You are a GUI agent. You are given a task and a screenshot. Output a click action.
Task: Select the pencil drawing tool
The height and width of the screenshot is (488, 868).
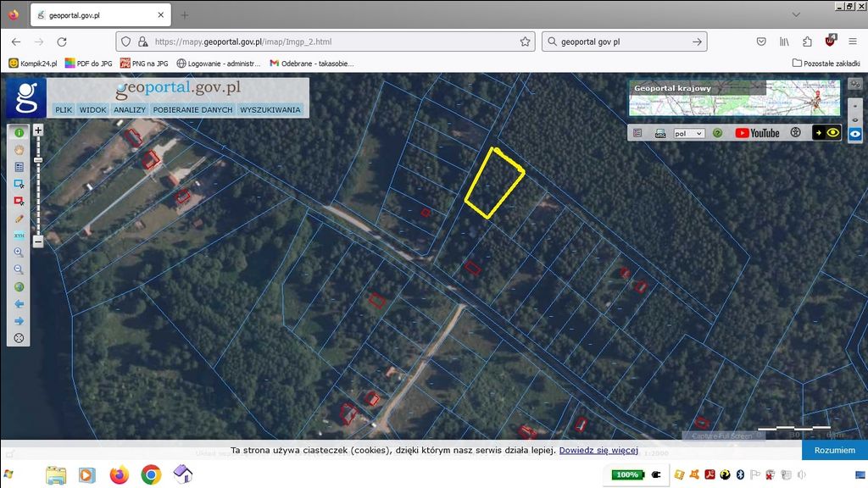[19, 219]
